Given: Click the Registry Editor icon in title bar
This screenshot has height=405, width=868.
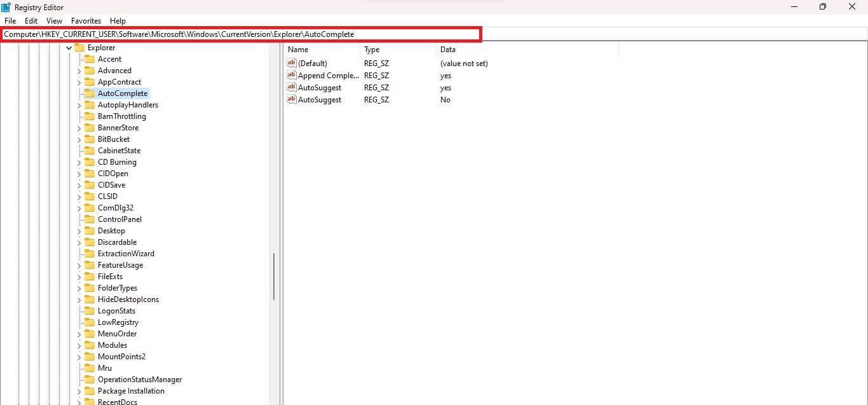Looking at the screenshot, I should 6,7.
